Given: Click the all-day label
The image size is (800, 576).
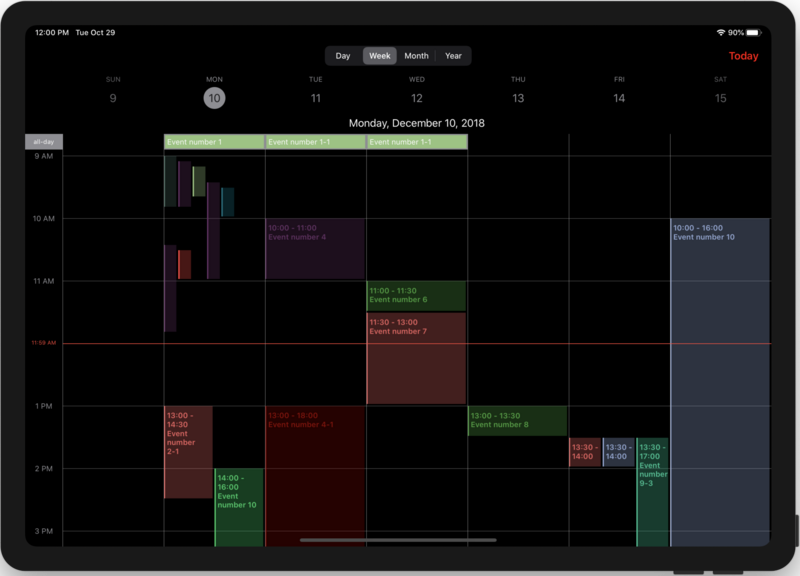Looking at the screenshot, I should point(44,142).
